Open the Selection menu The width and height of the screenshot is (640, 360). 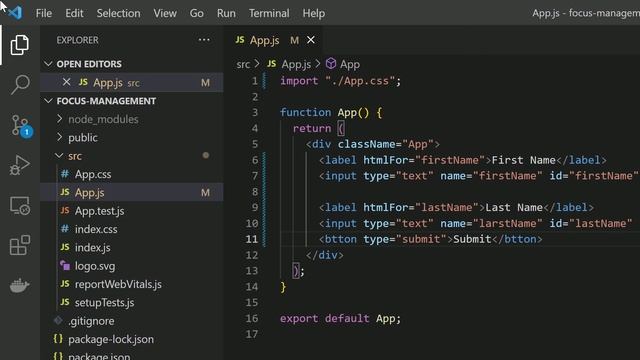118,13
